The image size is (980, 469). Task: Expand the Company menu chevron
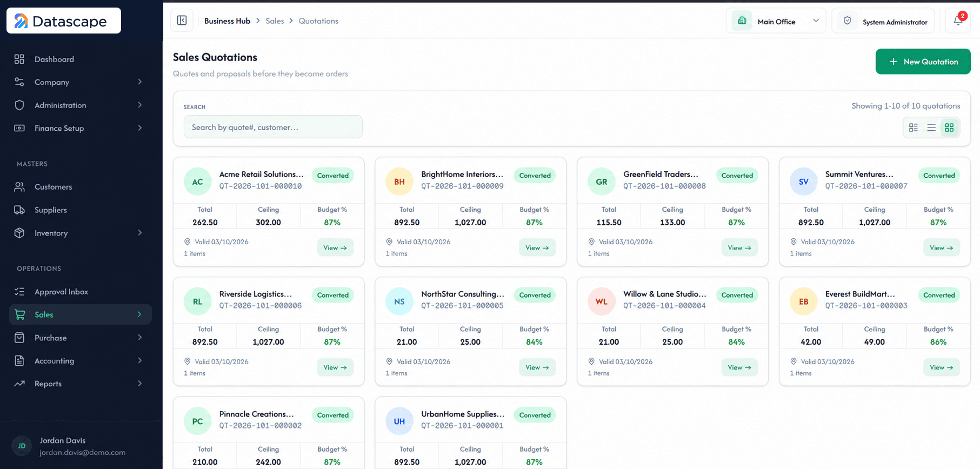point(140,82)
